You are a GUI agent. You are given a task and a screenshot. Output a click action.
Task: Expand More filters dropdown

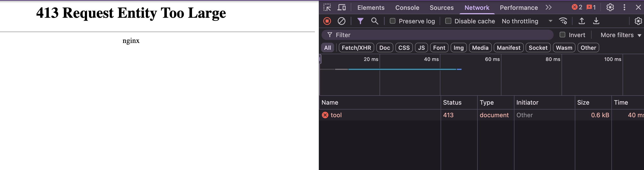point(621,35)
